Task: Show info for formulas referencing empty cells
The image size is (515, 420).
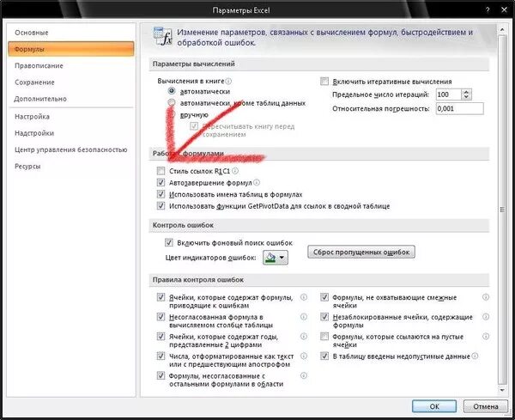Action: coord(486,336)
